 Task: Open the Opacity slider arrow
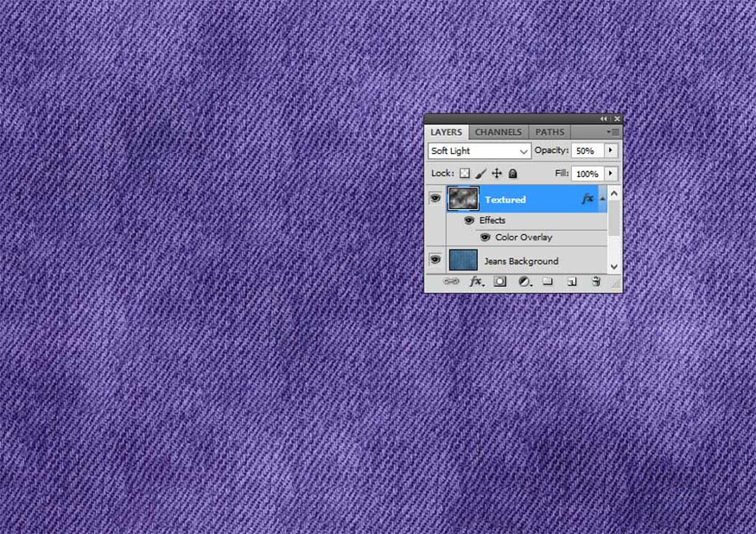(x=611, y=150)
